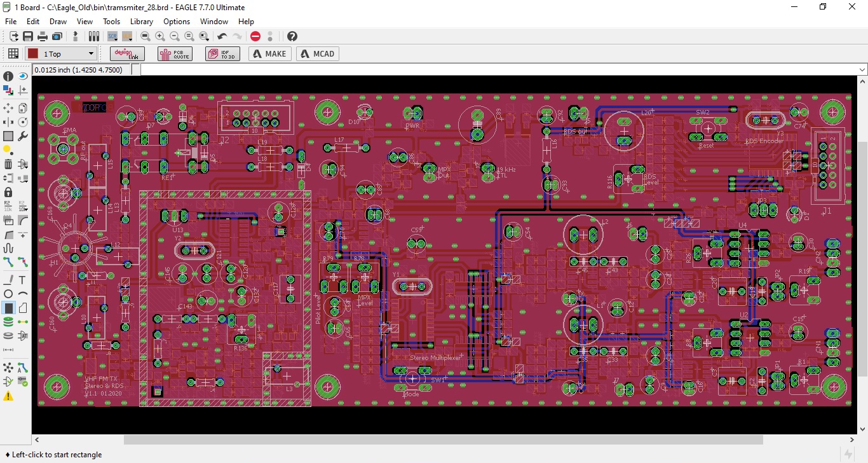This screenshot has height=463, width=868.
Task: Redraw the screen with the redraw icon
Action: point(188,36)
